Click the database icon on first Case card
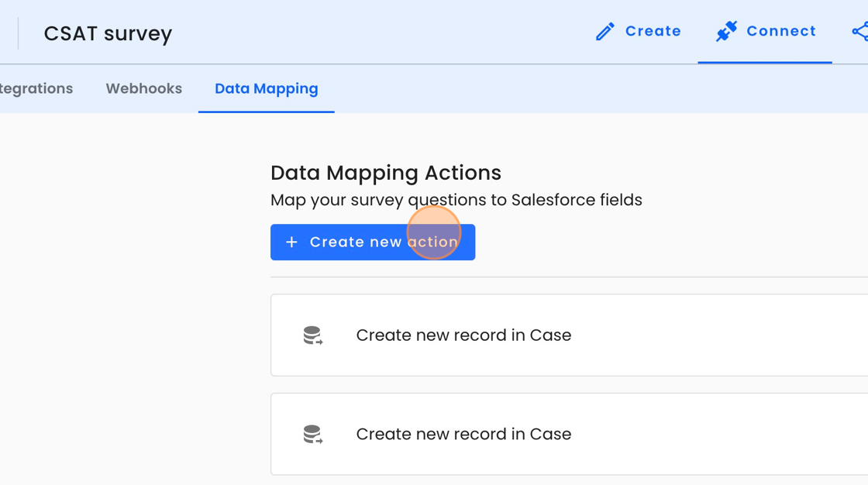The height and width of the screenshot is (485, 868). tap(312, 335)
